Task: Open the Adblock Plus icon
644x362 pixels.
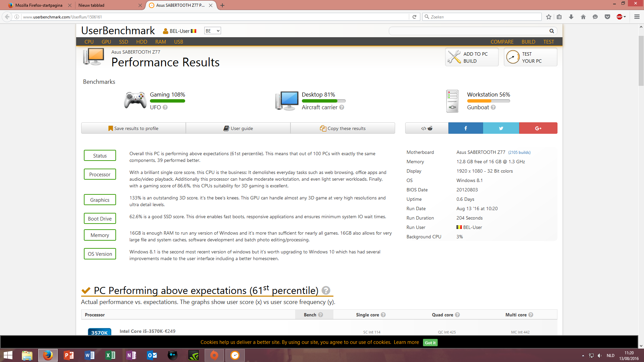Action: tap(620, 17)
